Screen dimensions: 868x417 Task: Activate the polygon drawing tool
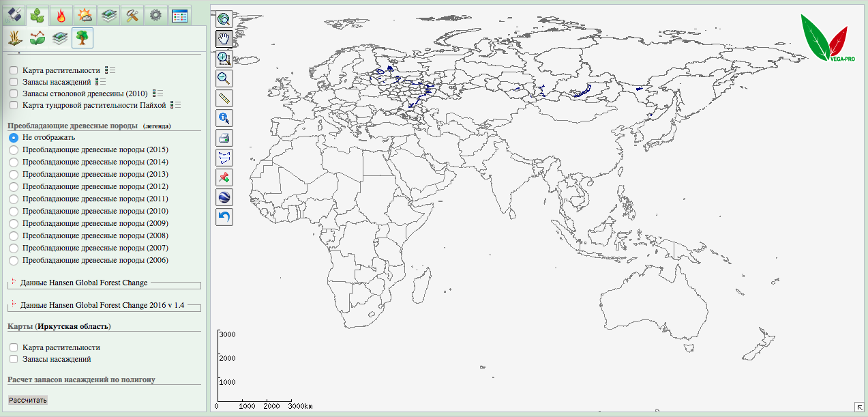[x=224, y=158]
